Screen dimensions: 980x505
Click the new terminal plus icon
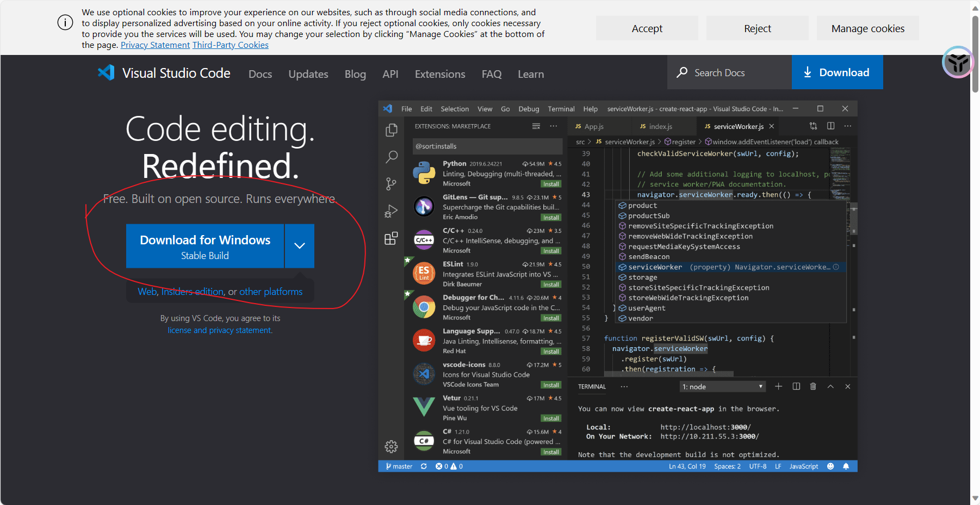(x=778, y=386)
